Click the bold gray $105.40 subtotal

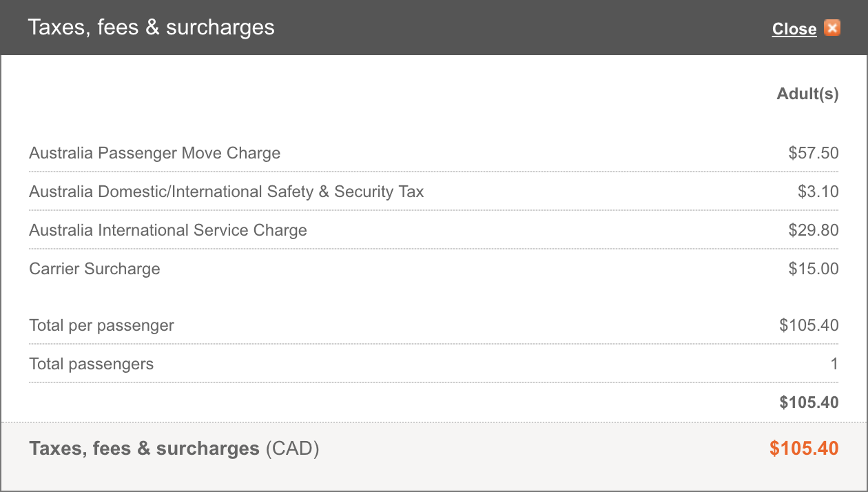point(809,402)
